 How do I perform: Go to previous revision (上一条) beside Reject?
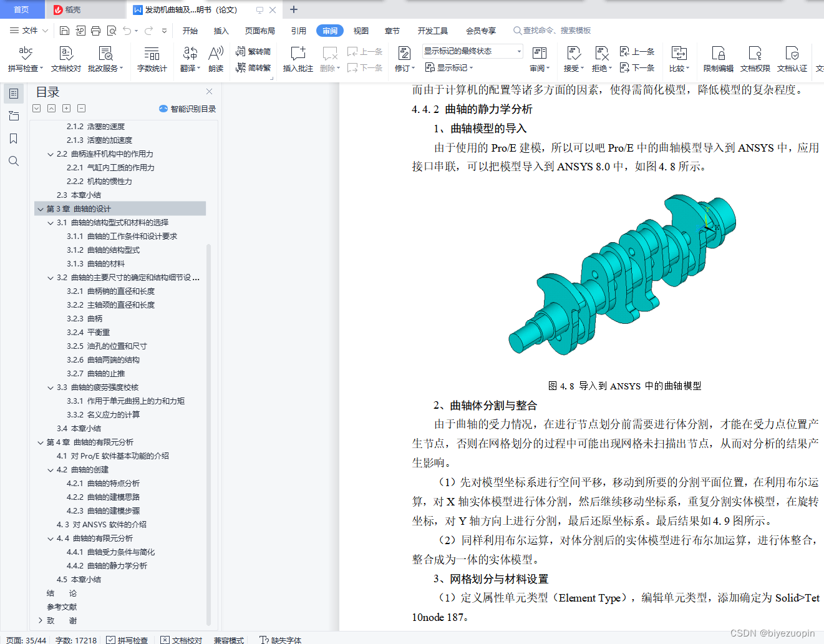point(637,51)
